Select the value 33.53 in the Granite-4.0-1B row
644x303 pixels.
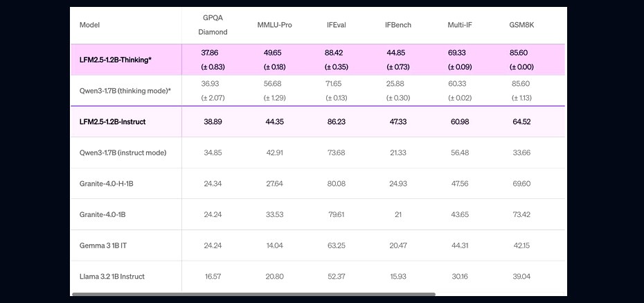click(x=274, y=215)
